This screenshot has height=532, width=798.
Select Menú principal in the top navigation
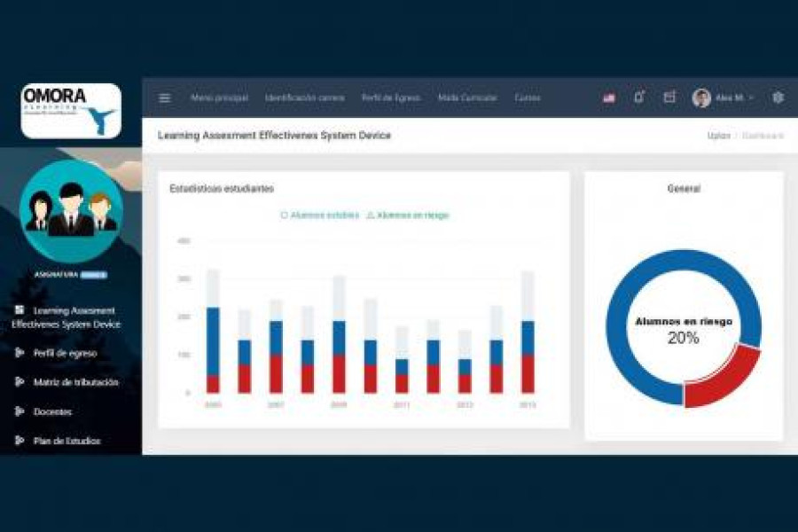(219, 98)
